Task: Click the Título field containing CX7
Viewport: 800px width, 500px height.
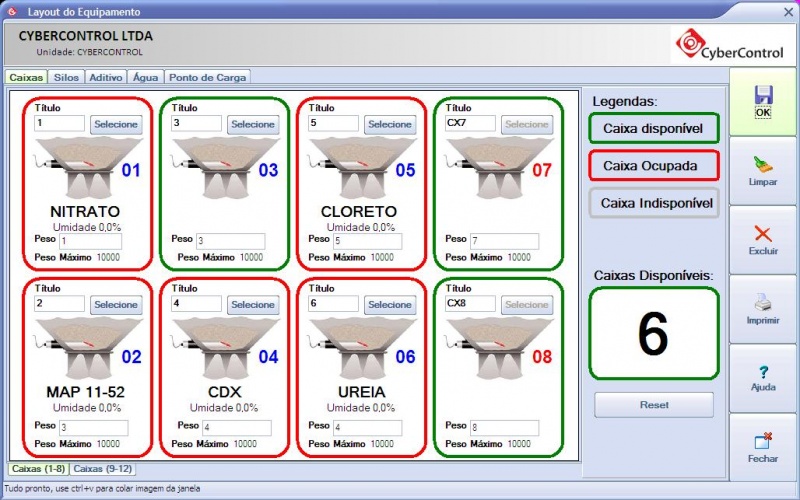Action: pos(470,123)
